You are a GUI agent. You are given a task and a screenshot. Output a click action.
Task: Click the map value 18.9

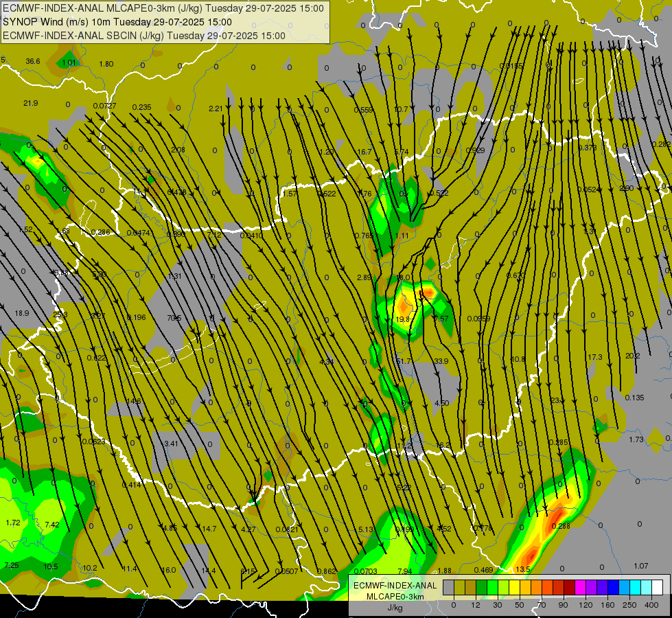[22, 313]
